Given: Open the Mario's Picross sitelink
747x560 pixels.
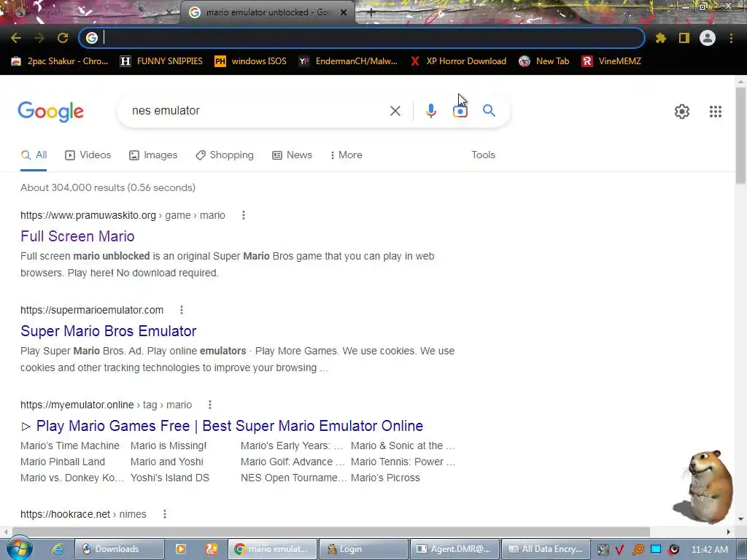Looking at the screenshot, I should coord(385,478).
